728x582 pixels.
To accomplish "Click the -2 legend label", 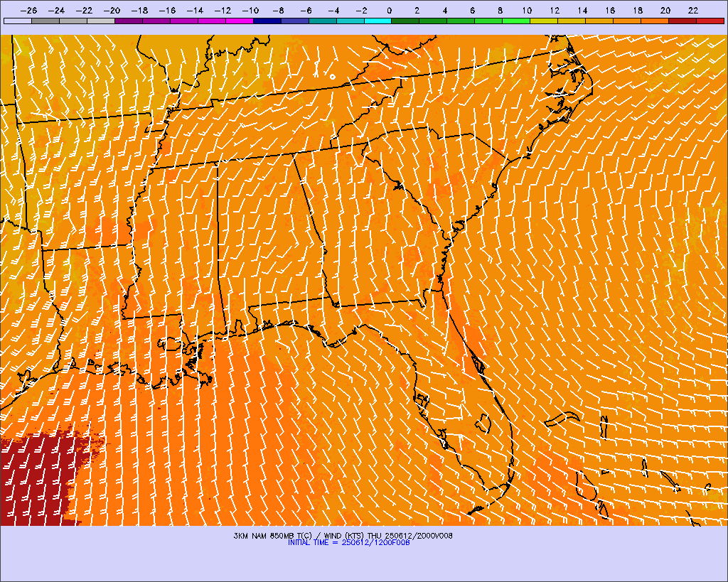I will (362, 11).
